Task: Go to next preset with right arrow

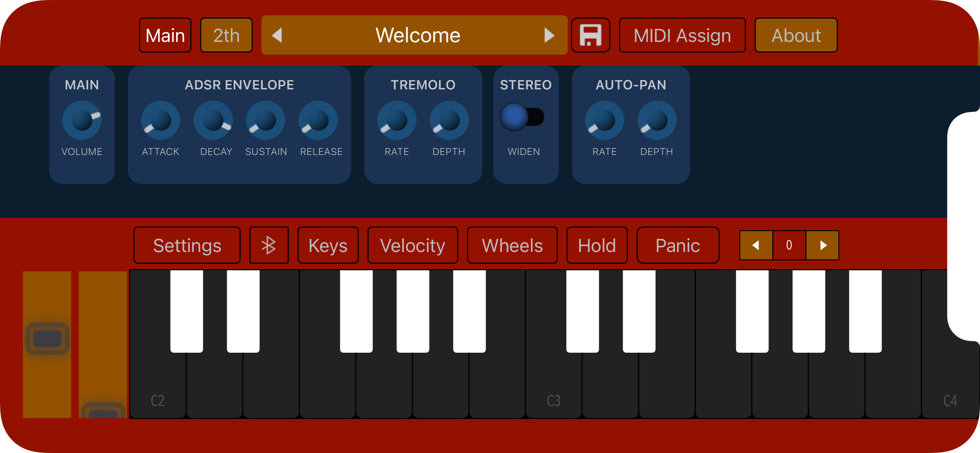Action: 549,35
